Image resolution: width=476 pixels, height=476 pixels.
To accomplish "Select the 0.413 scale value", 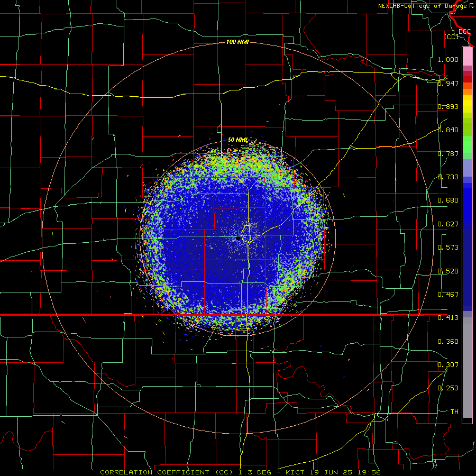I will [x=448, y=318].
